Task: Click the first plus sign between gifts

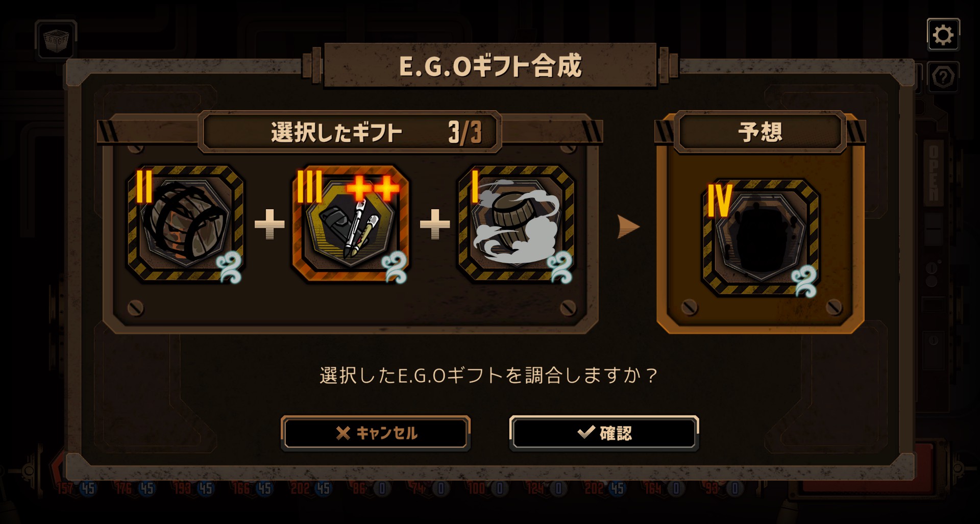Action: click(269, 223)
